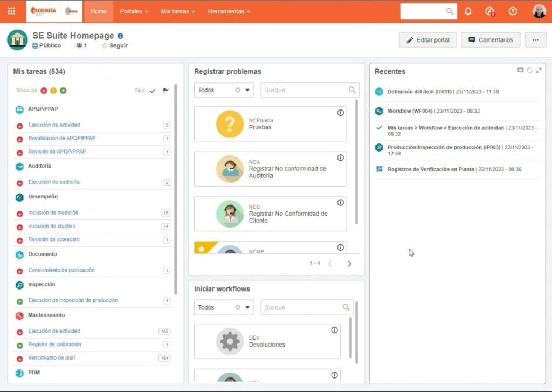This screenshot has width=552, height=392.
Task: Click the info icon beside SE Suite Homepage
Action: 120,36
